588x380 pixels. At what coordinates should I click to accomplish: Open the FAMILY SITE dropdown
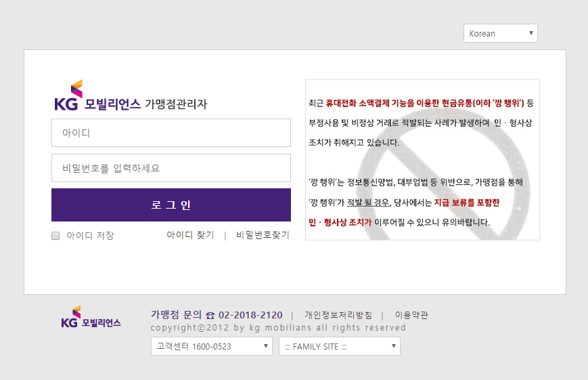339,346
